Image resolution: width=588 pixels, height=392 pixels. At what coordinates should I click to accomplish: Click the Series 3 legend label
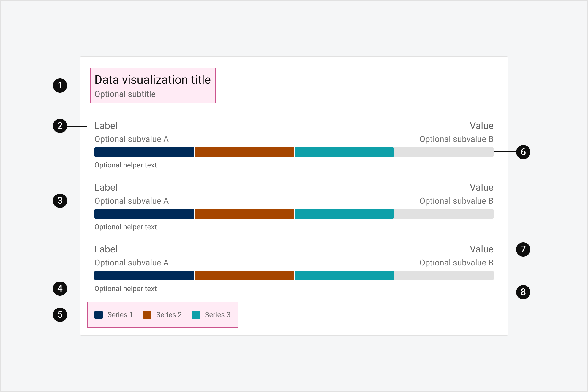(x=217, y=315)
